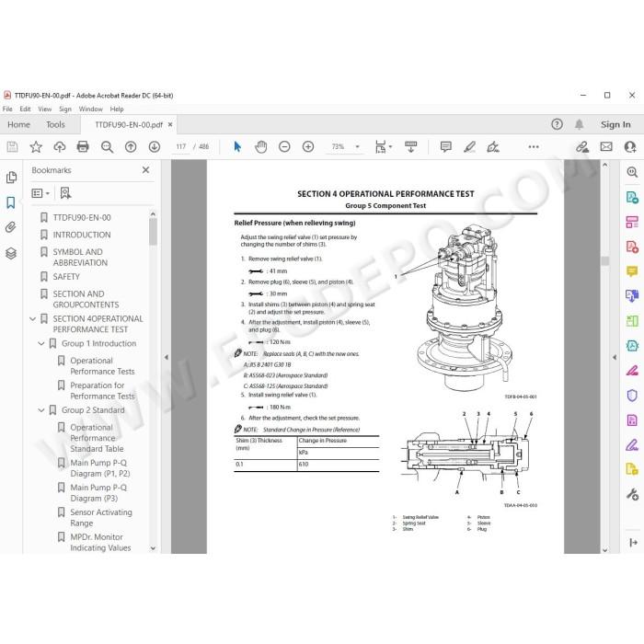Viewport: 644px width, 644px height.
Task: Go to previous page arrow
Action: click(x=131, y=146)
